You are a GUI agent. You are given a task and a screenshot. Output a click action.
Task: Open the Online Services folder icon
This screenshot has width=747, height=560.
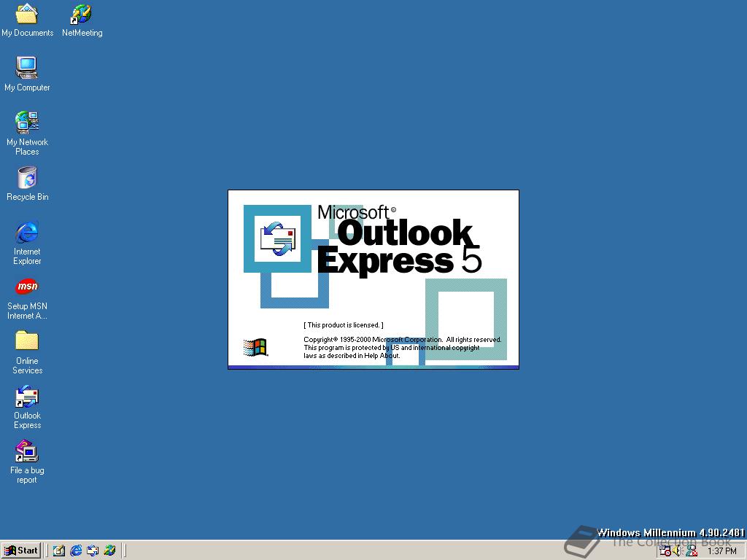click(27, 352)
